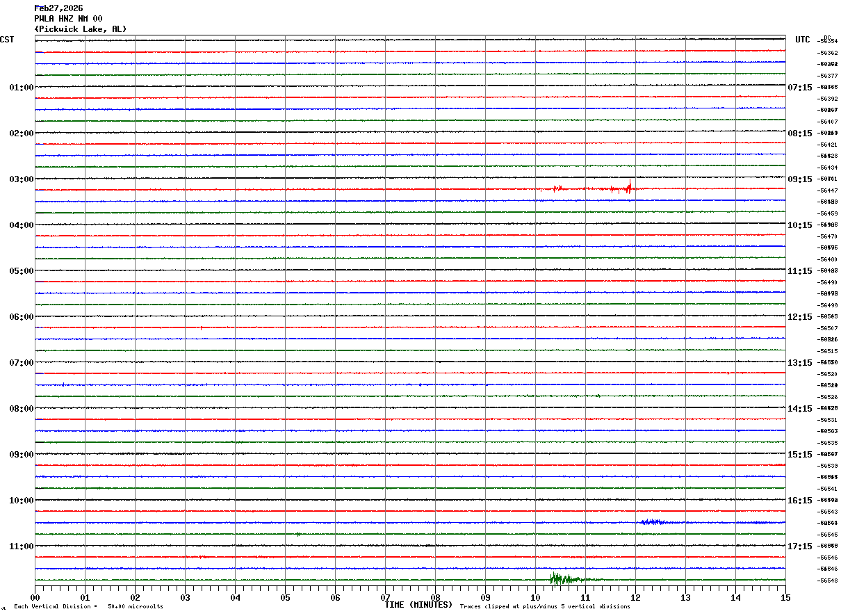The width and height of the screenshot is (841, 616).
Task: Click the red seismic spike near minute 12
Action: 629,187
